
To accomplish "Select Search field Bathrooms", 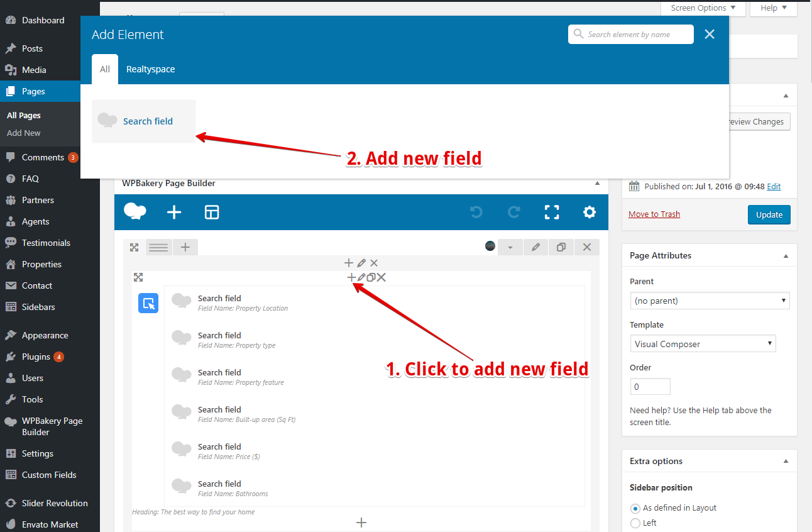I will coord(374,488).
